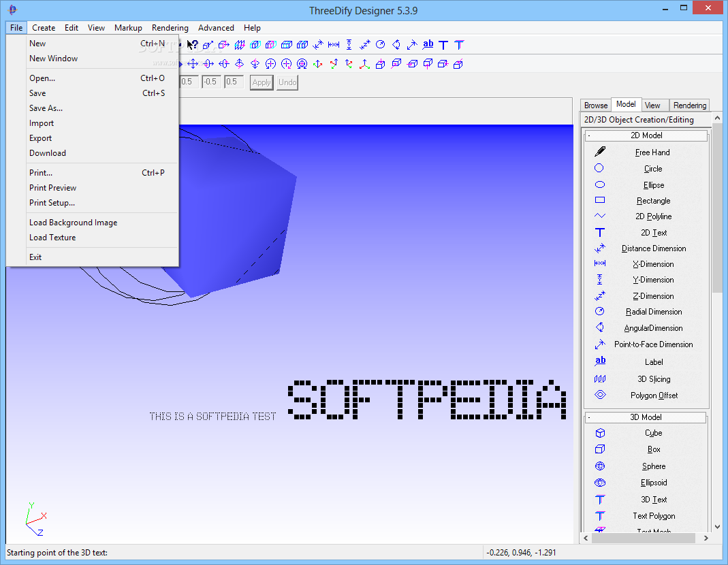Switch to the Browse tab
The height and width of the screenshot is (565, 728).
596,106
